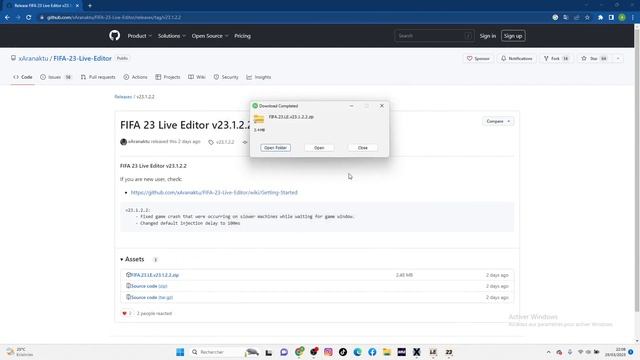Expand the Open Source menu

point(210,36)
